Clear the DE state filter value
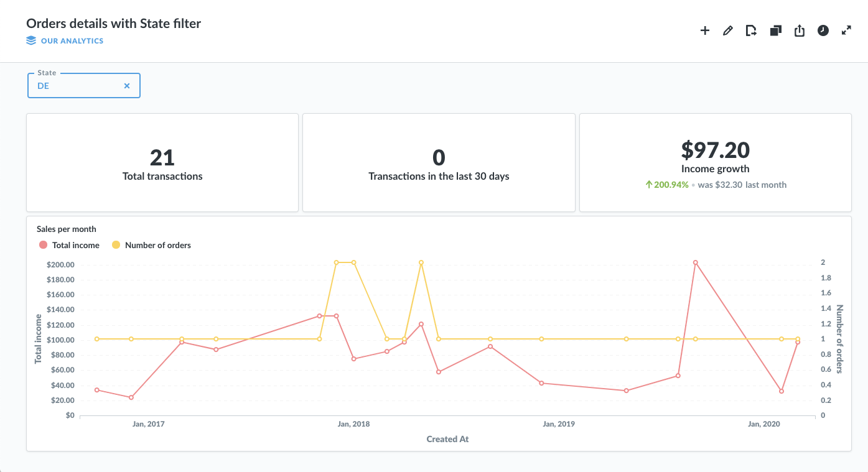The width and height of the screenshot is (868, 472). 127,86
